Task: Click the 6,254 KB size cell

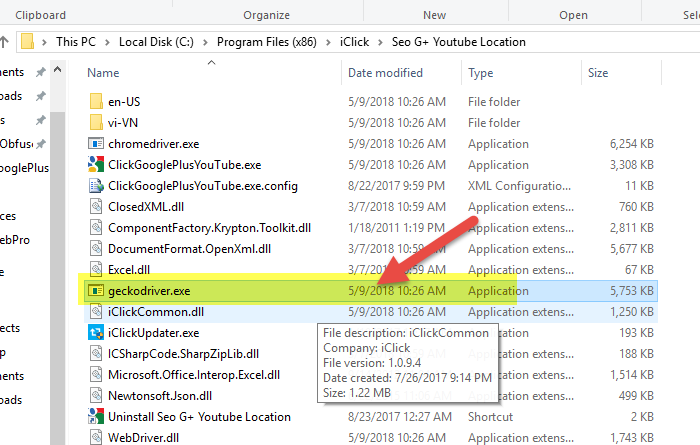Action: click(x=632, y=143)
